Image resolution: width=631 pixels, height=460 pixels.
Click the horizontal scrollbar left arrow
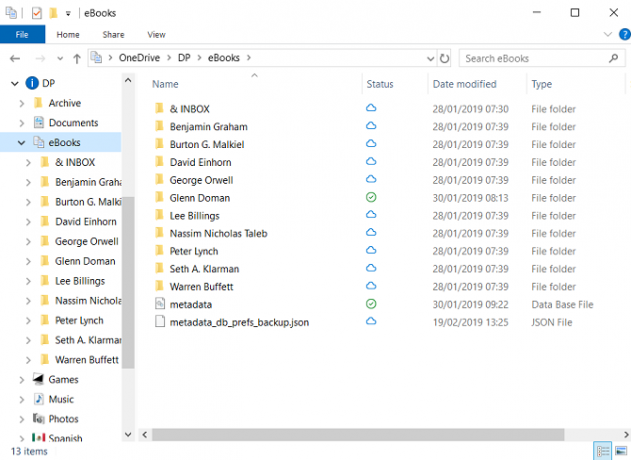(144, 435)
